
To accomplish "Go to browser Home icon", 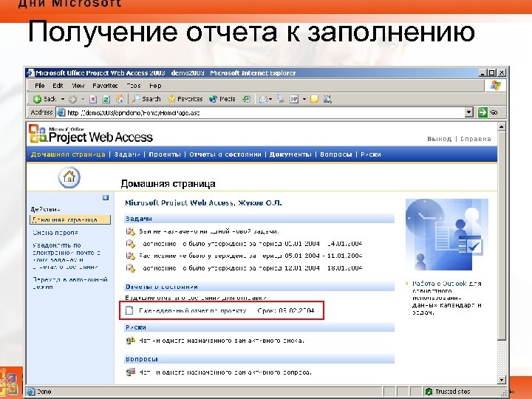I will pyautogui.click(x=120, y=99).
